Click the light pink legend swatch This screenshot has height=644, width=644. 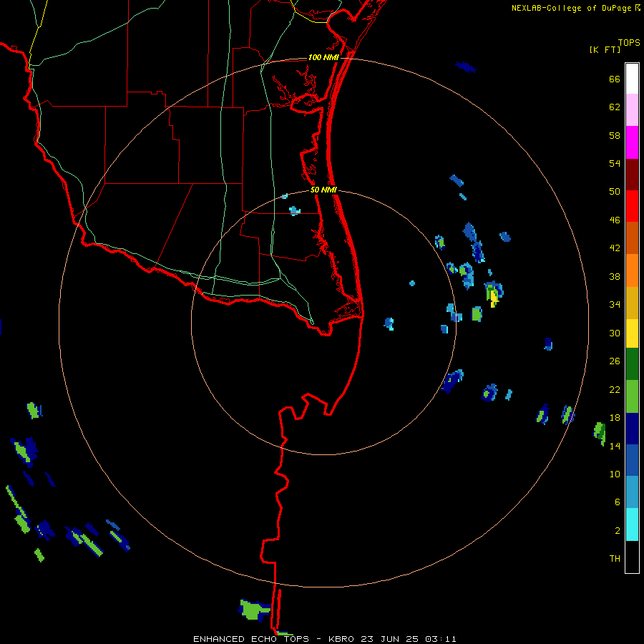pyautogui.click(x=632, y=109)
